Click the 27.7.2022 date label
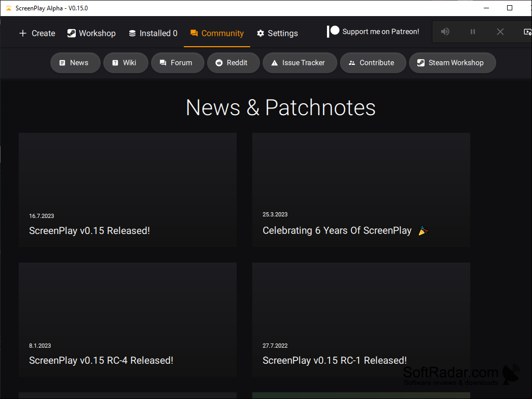This screenshot has width=532, height=399. tap(275, 346)
